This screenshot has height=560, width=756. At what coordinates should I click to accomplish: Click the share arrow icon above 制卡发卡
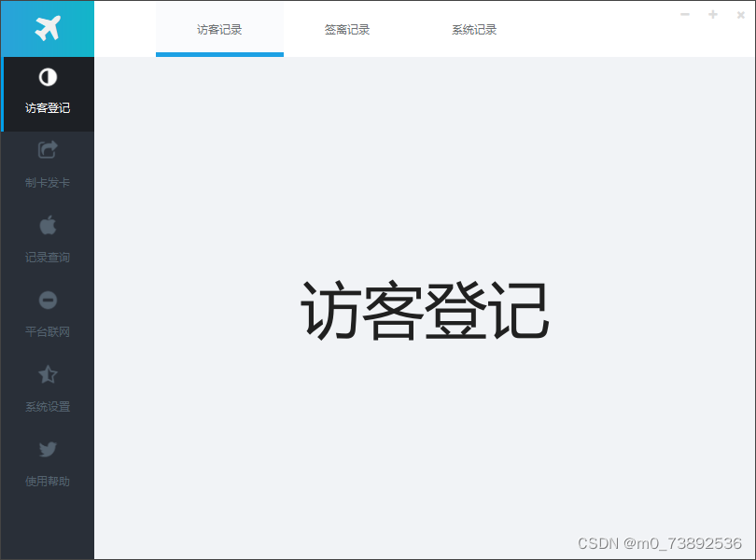[x=47, y=150]
